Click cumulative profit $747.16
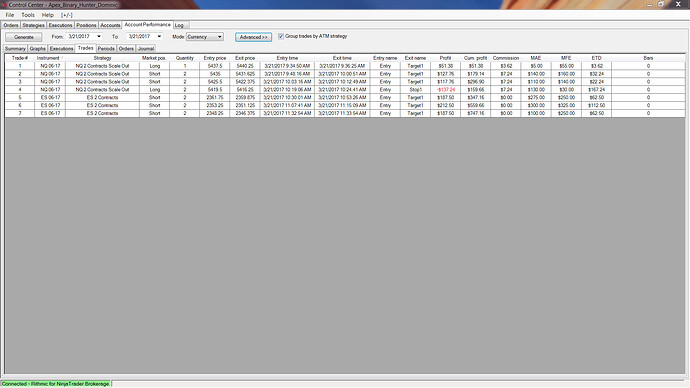Image resolution: width=690 pixels, height=388 pixels. click(475, 113)
